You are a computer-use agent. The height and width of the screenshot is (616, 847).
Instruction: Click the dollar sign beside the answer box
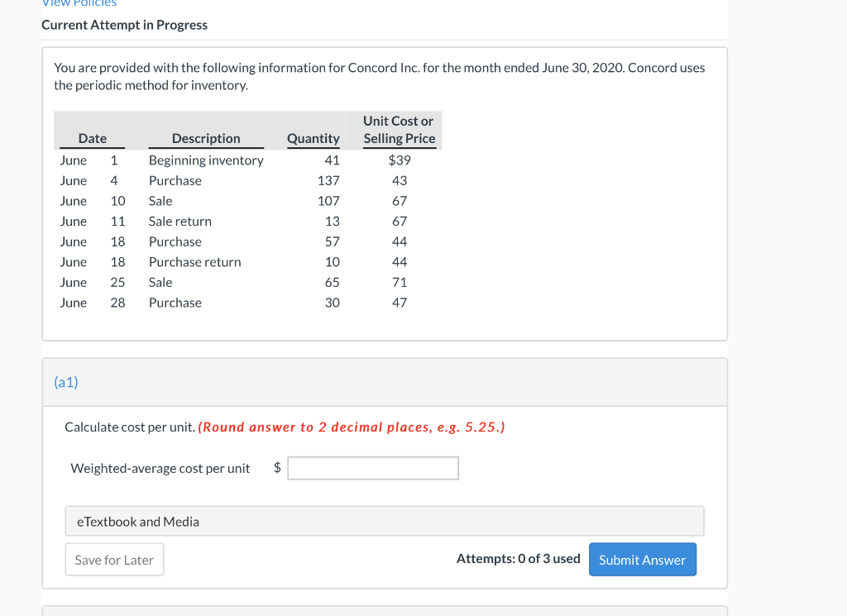coord(276,467)
